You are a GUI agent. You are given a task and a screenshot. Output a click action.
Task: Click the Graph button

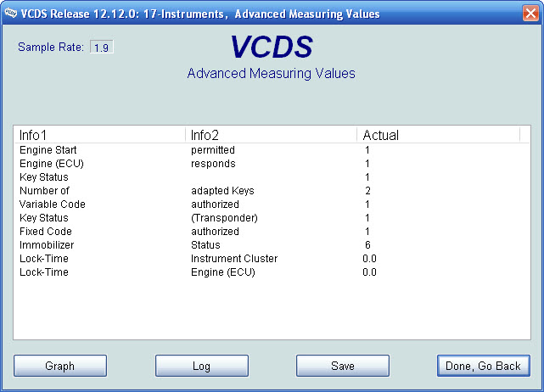(60, 366)
